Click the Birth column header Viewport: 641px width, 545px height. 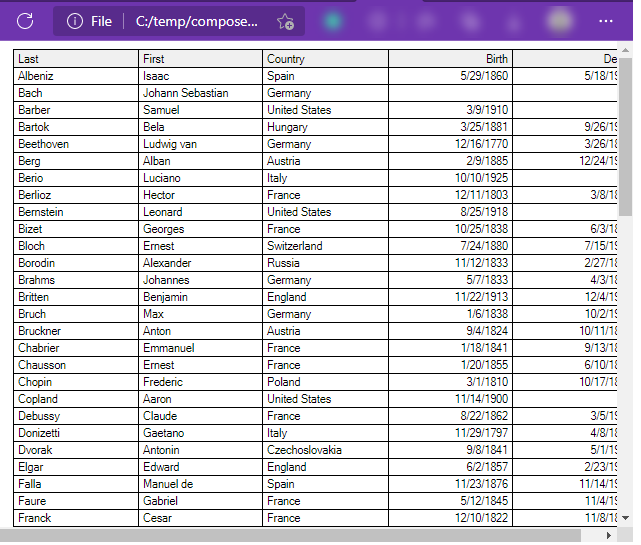pyautogui.click(x=450, y=59)
